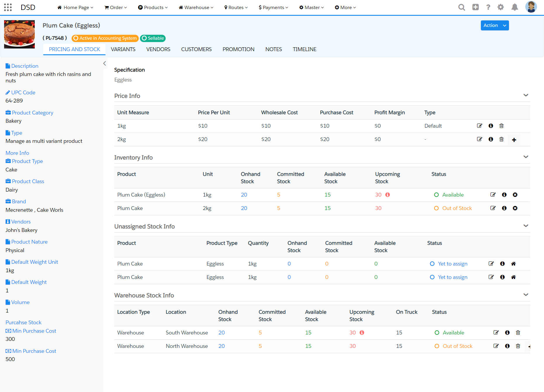Open the global search
Screen dimensions: 544x392
(462, 7)
